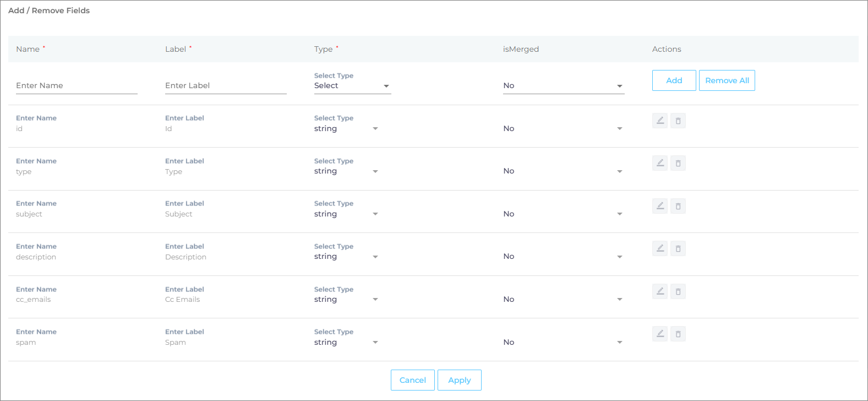The height and width of the screenshot is (401, 868).
Task: Delete the spam field row
Action: point(678,334)
